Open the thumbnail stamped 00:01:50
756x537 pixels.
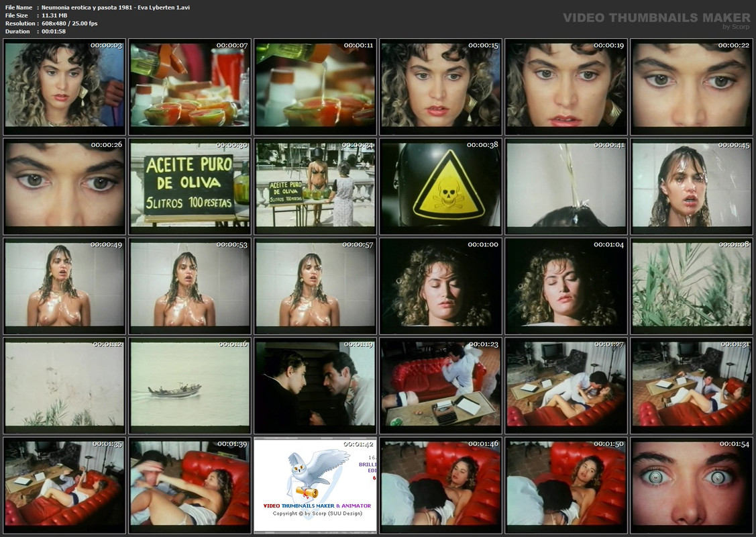coord(566,485)
